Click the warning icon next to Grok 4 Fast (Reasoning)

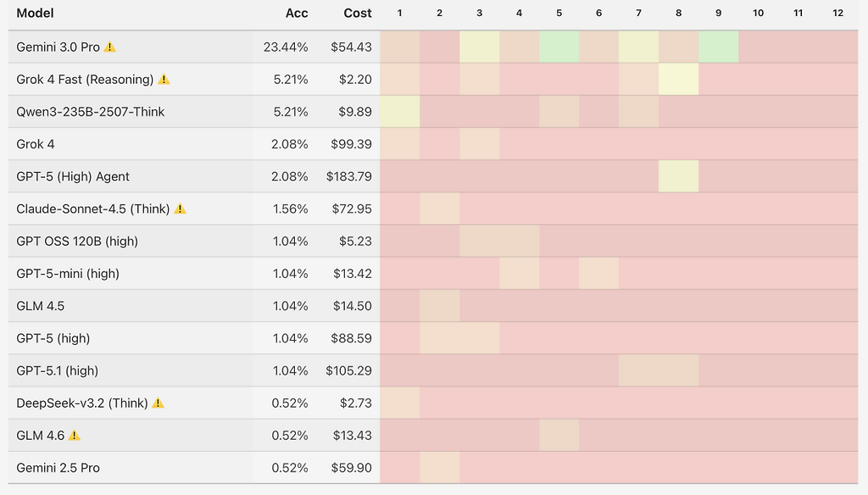(164, 80)
